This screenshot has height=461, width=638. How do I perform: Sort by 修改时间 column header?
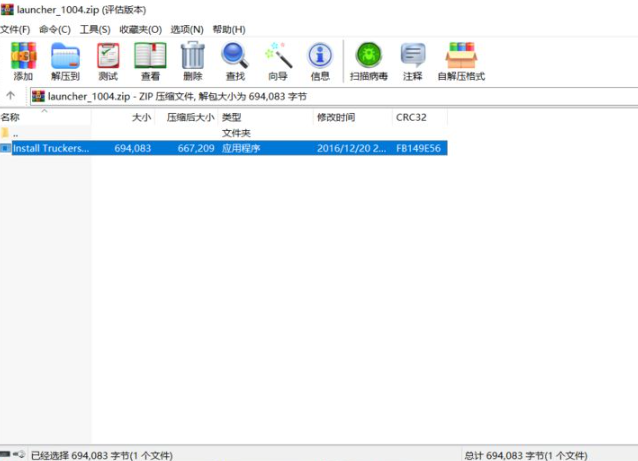pyautogui.click(x=353, y=117)
